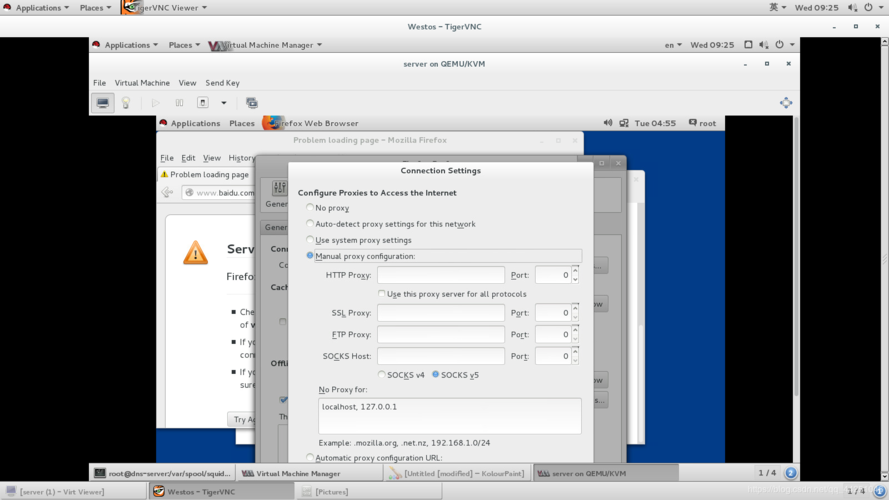Pause the virtual machine icon

click(179, 103)
